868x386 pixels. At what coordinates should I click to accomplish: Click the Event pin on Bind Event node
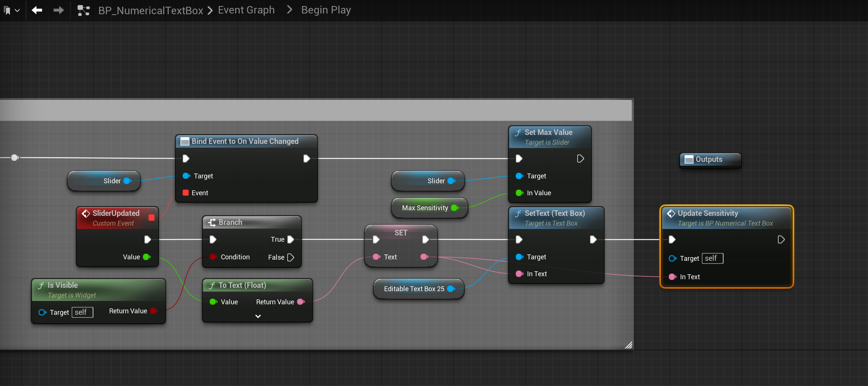[186, 193]
